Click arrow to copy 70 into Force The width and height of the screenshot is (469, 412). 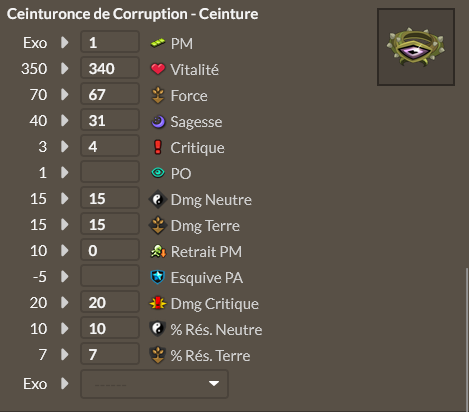click(65, 95)
